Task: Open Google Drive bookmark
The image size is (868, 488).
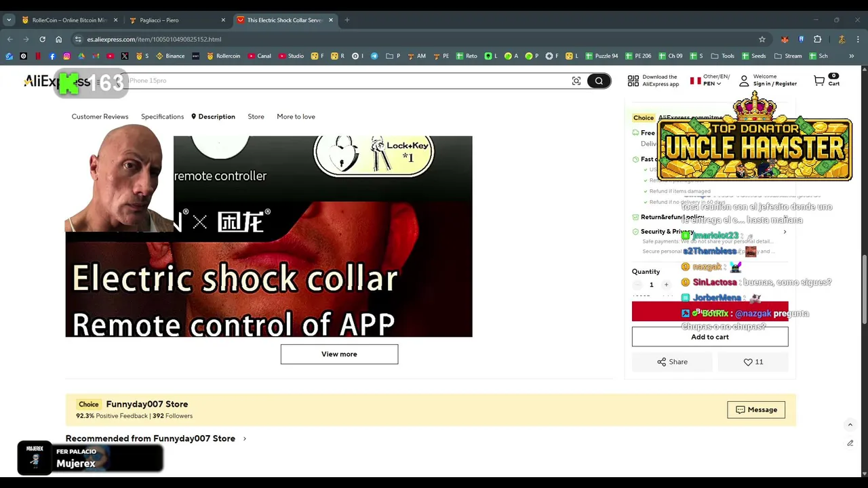Action: click(x=81, y=56)
